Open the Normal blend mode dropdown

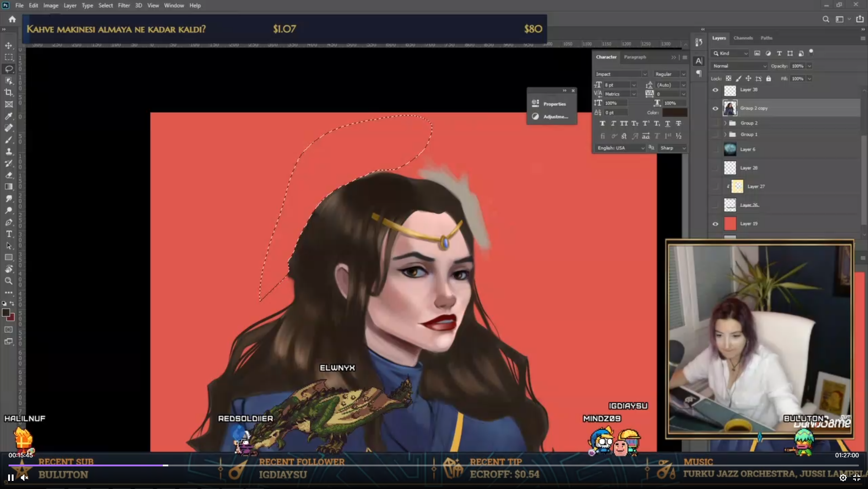coord(739,66)
